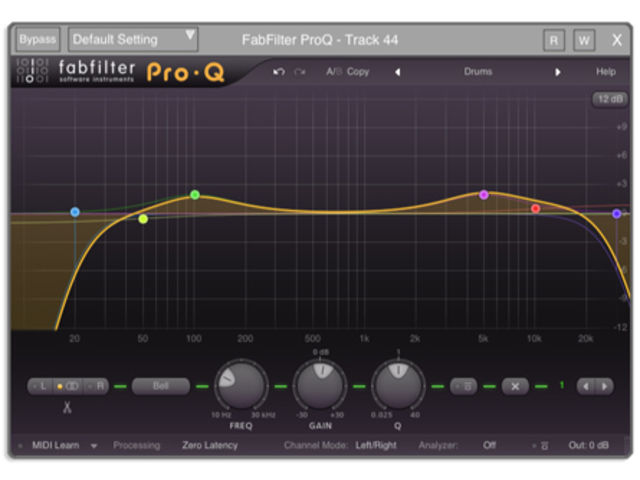Select the blue EQ band node
The image size is (640, 480).
pos(75,212)
